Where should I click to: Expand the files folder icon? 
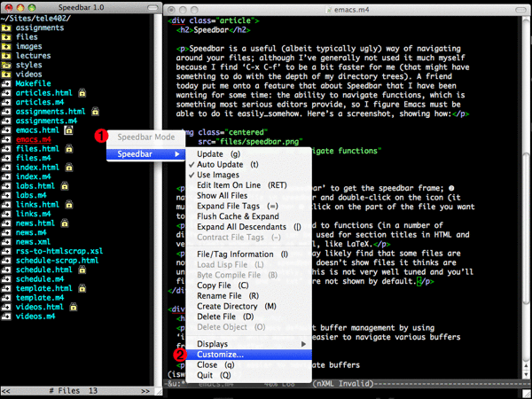pyautogui.click(x=6, y=37)
